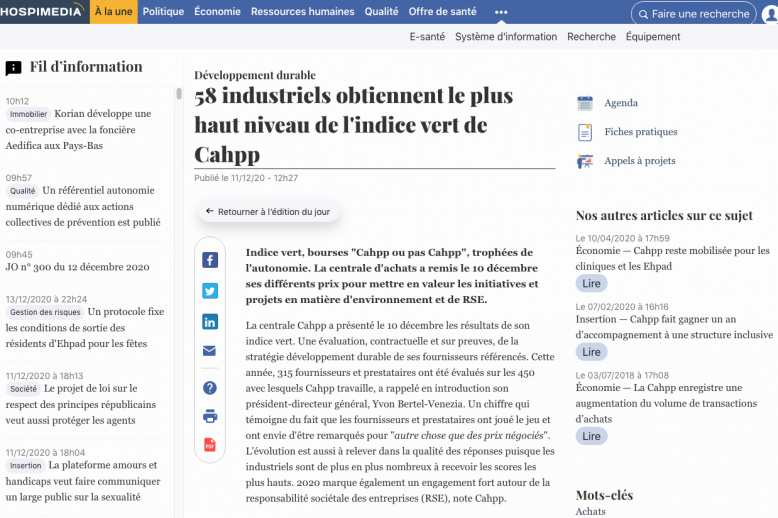The image size is (778, 518).
Task: Open the Appels à projets icon
Action: [585, 161]
